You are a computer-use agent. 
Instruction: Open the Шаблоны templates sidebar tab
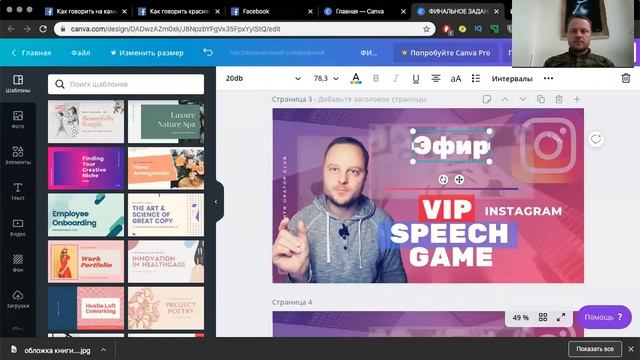(18, 84)
